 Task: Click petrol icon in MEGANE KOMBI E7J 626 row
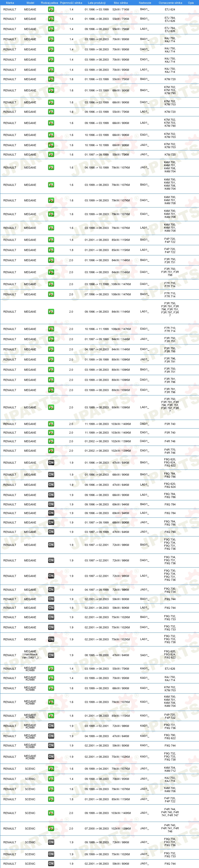click(x=51, y=669)
